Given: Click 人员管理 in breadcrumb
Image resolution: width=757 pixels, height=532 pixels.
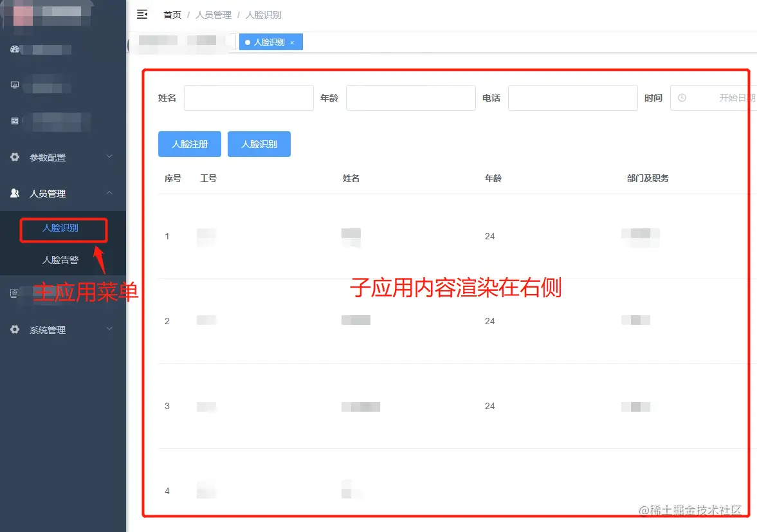Looking at the screenshot, I should click(214, 15).
